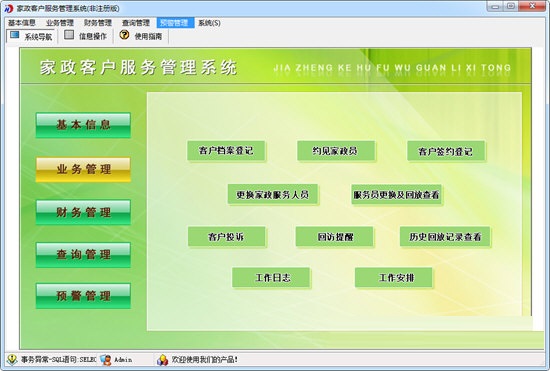The height and width of the screenshot is (371, 550).
Task: Minimize the window
Action: click(495, 6)
